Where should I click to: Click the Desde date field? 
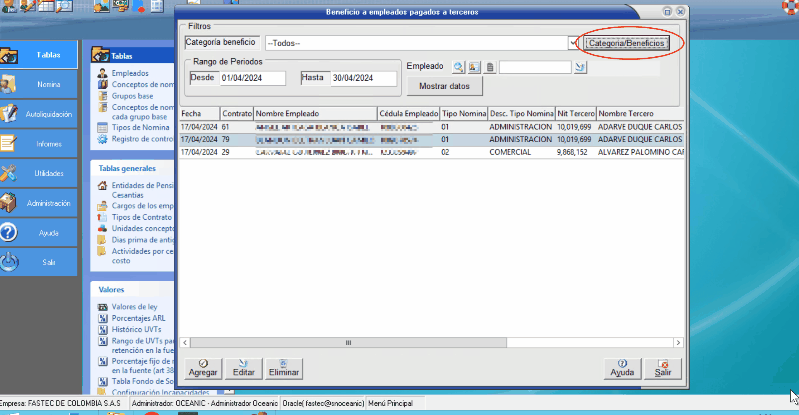[252, 78]
